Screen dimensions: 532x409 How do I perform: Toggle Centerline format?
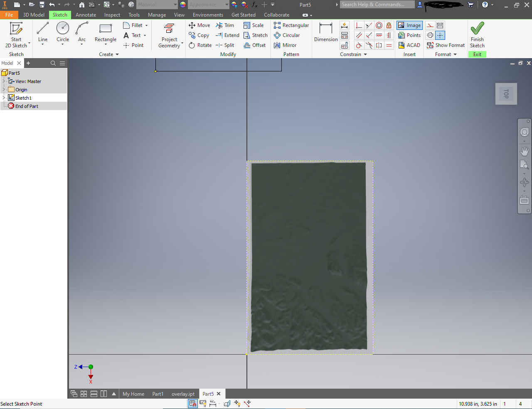(x=430, y=35)
